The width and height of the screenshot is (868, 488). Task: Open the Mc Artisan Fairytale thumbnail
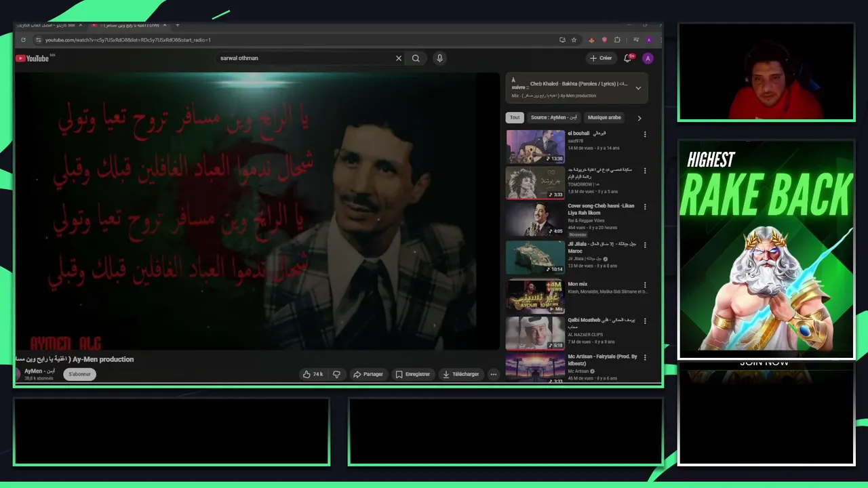(x=535, y=368)
